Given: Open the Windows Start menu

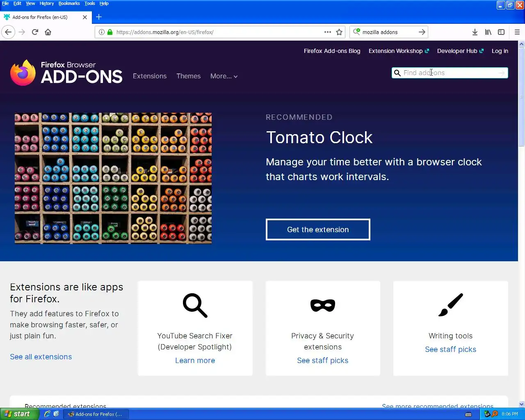Looking at the screenshot, I should tap(19, 414).
